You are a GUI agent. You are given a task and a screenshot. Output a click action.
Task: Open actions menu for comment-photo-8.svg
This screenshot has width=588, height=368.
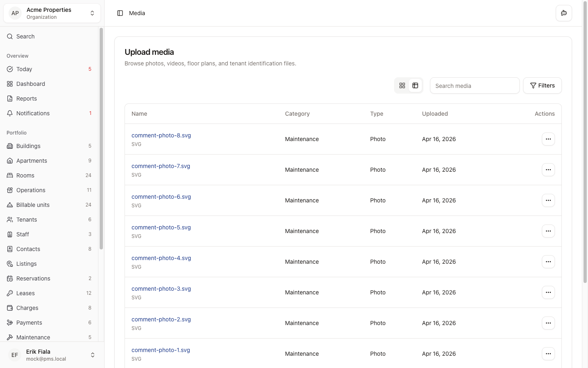548,139
